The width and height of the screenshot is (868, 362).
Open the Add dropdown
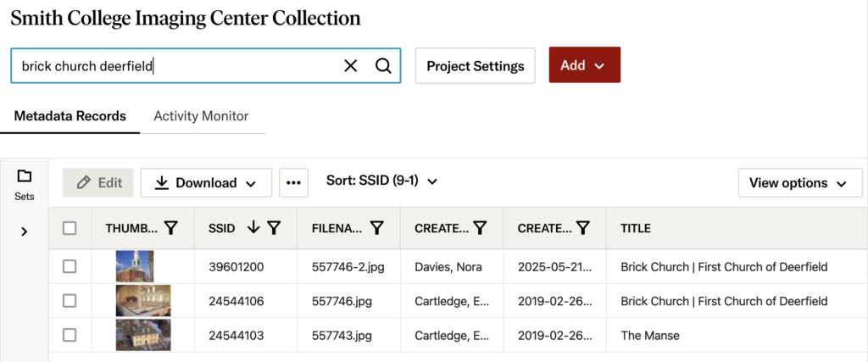point(585,65)
